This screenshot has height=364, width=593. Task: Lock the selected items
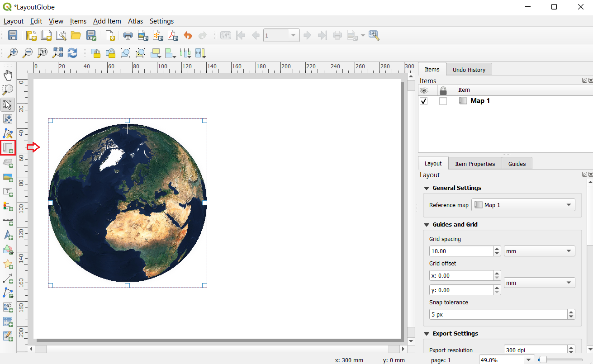tap(95, 53)
